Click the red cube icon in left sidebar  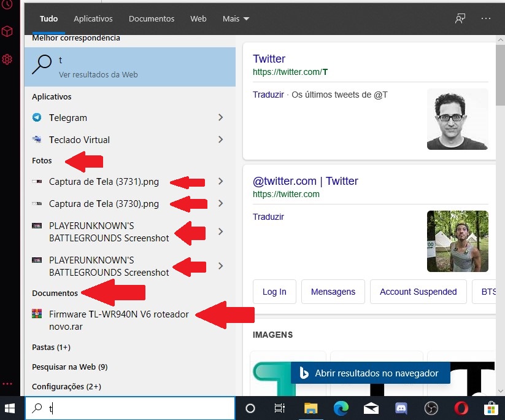click(x=7, y=31)
